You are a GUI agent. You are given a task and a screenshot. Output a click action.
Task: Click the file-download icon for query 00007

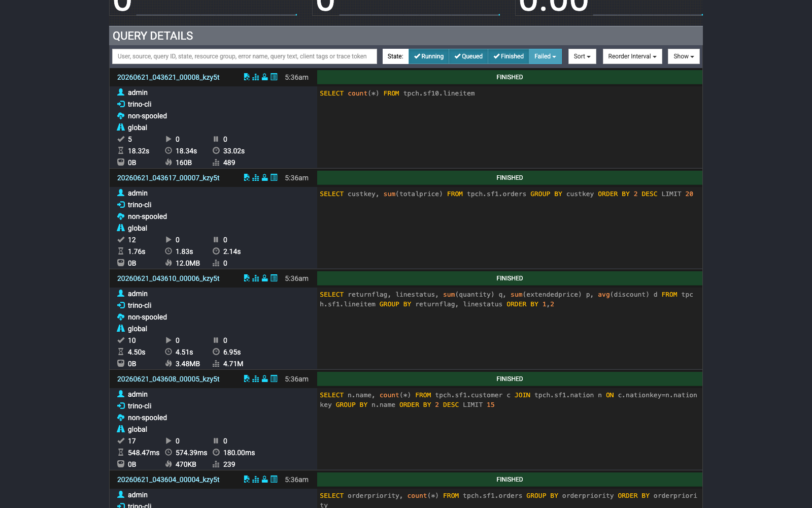[x=247, y=178]
